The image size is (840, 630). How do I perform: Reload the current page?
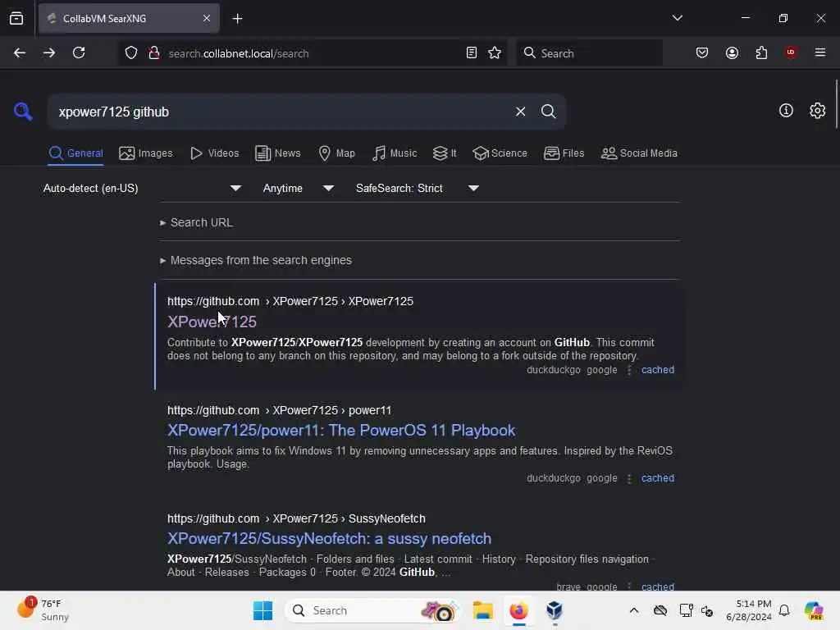(x=79, y=53)
